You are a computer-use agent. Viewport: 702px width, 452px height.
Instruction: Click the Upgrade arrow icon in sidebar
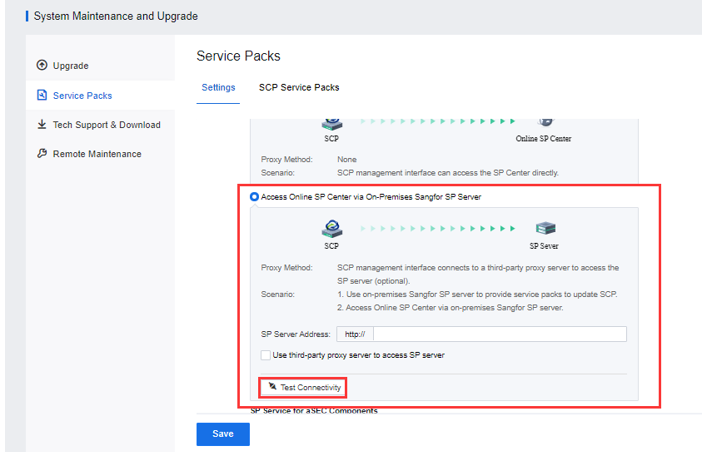42,65
